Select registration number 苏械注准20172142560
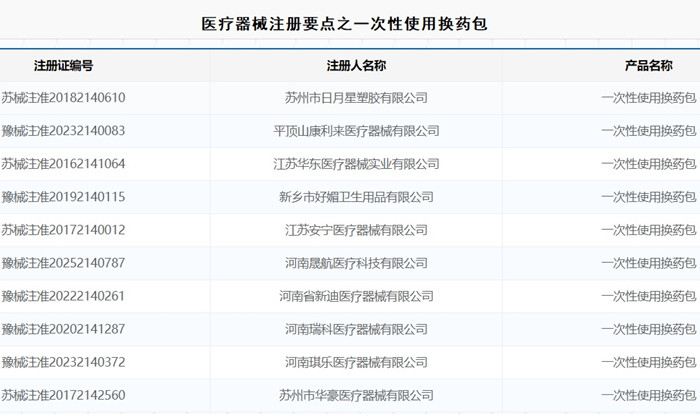700x417 pixels. click(x=63, y=395)
